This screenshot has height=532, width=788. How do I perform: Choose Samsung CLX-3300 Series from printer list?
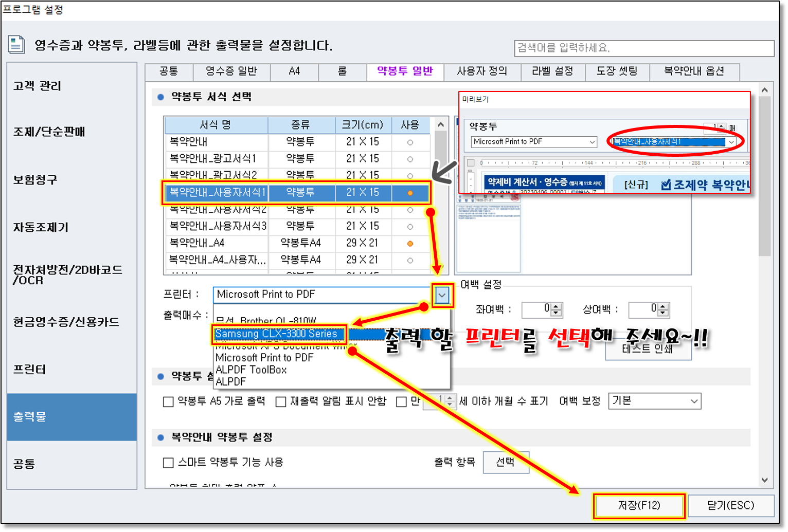click(x=277, y=334)
